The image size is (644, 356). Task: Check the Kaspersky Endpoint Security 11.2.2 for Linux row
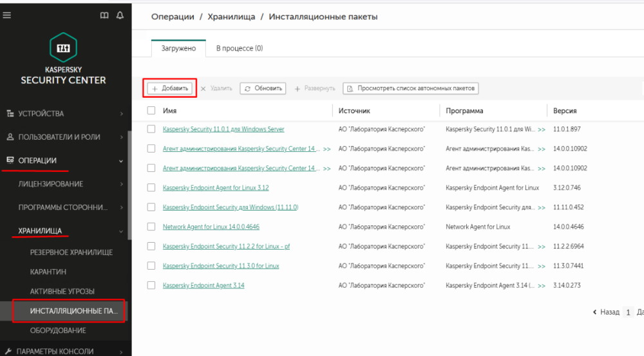tap(151, 246)
